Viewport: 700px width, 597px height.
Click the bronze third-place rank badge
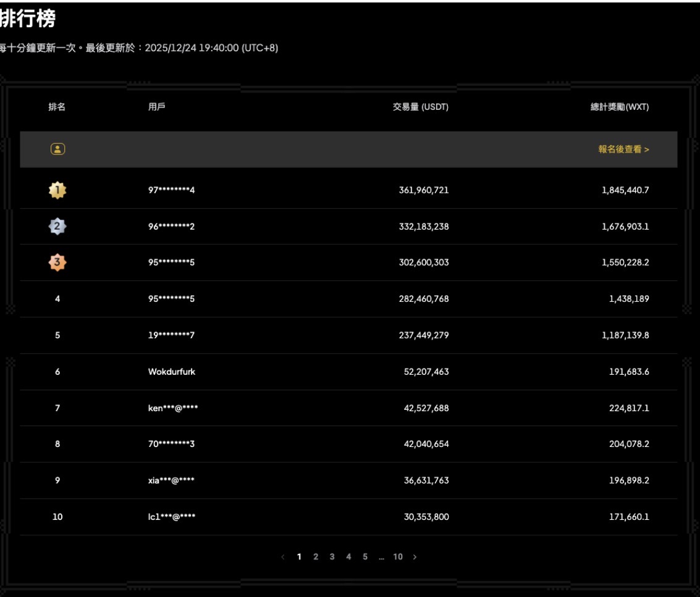coord(57,262)
